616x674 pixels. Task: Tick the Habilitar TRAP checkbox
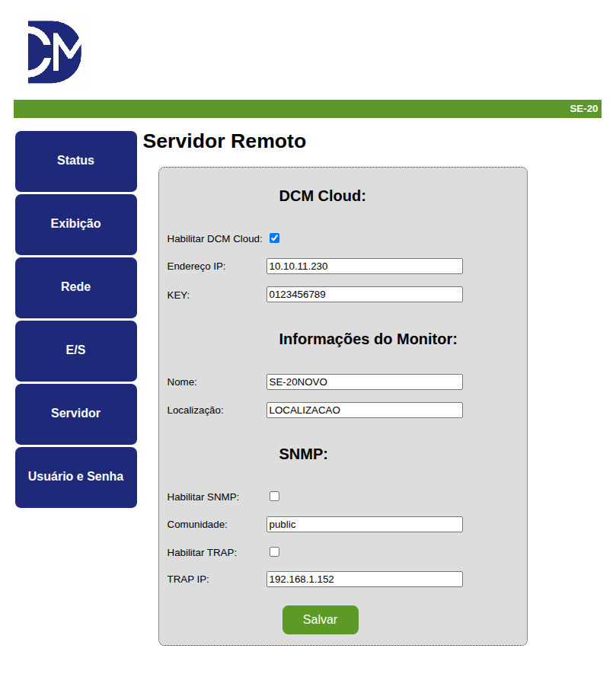pyautogui.click(x=275, y=552)
